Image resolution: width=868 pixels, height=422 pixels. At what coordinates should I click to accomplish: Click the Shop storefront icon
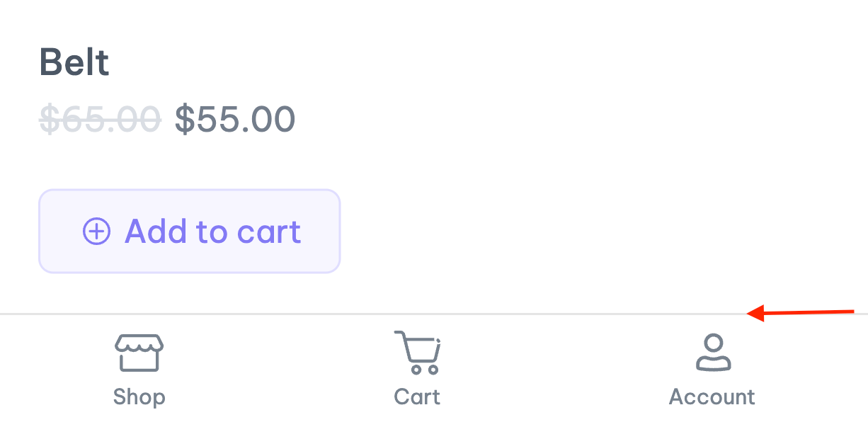[139, 353]
